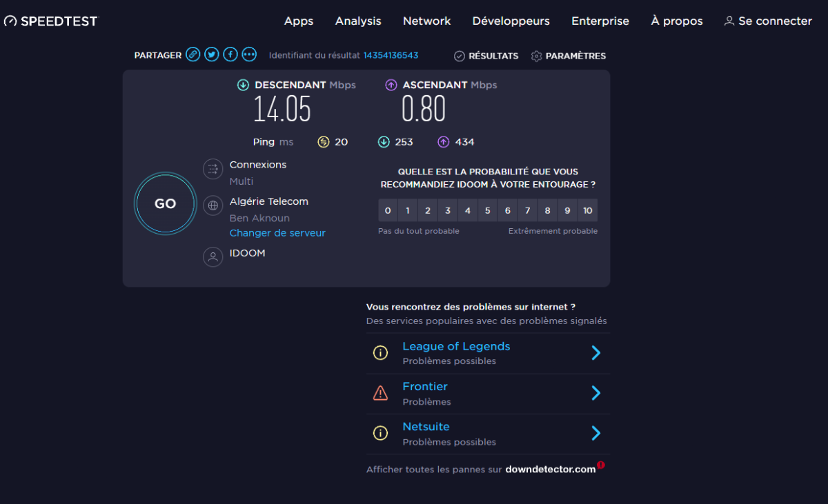Copy result link via share link icon
This screenshot has height=504, width=828.
193,55
